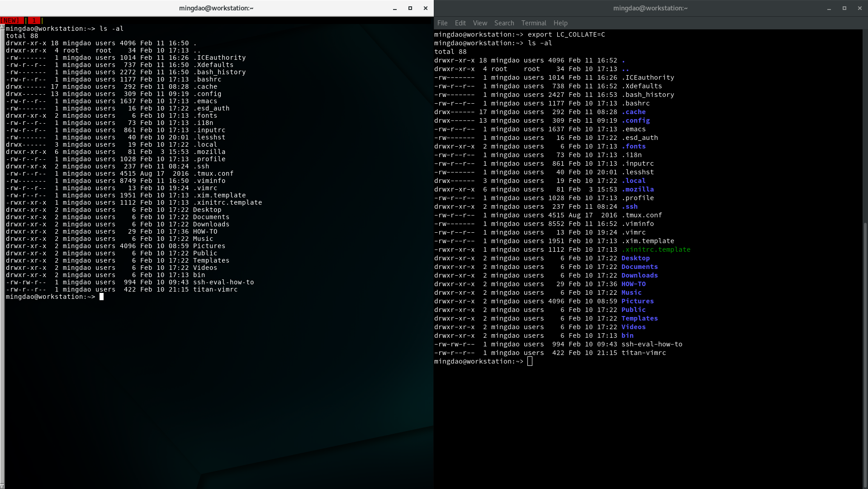Minimize the left terminal window
The height and width of the screenshot is (489, 868).
(395, 8)
